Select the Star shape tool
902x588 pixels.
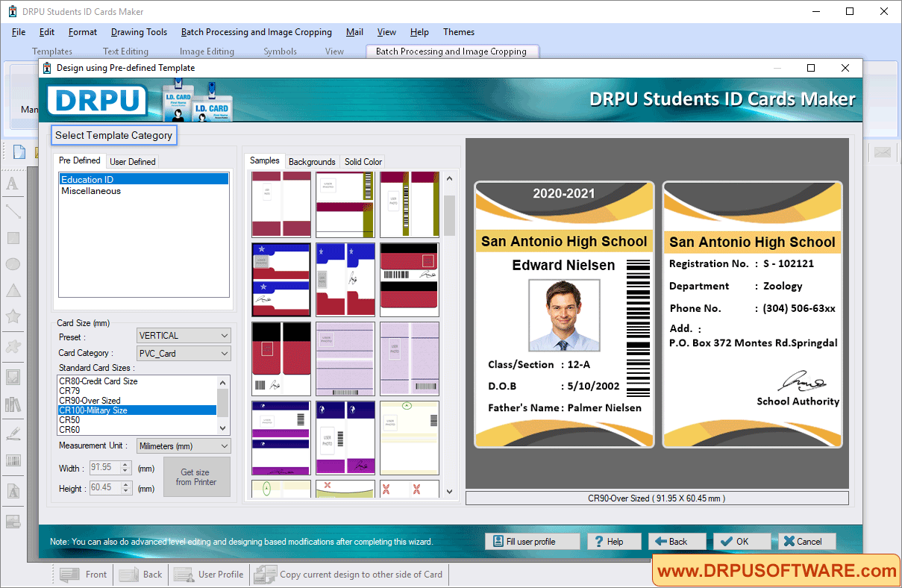pyautogui.click(x=13, y=316)
